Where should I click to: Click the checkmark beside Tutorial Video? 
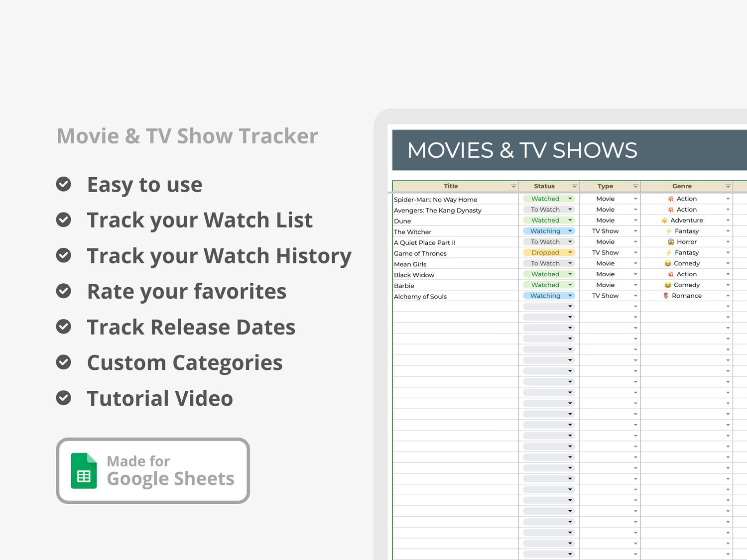64,398
